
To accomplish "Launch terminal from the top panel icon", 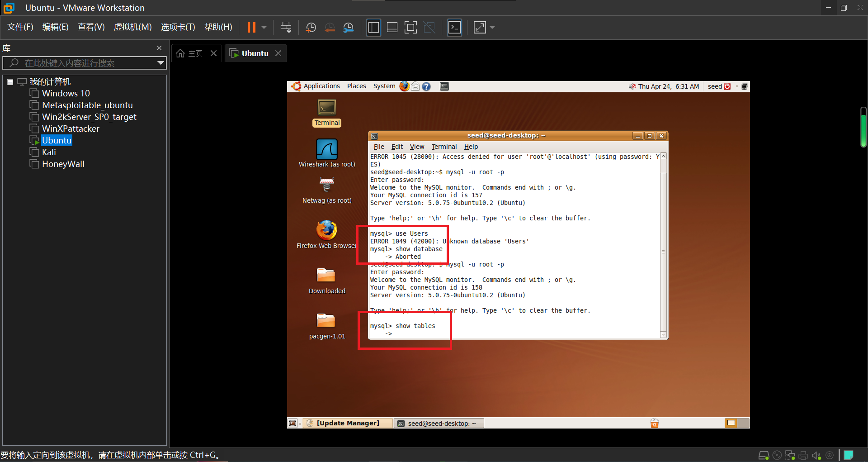I will coord(444,86).
